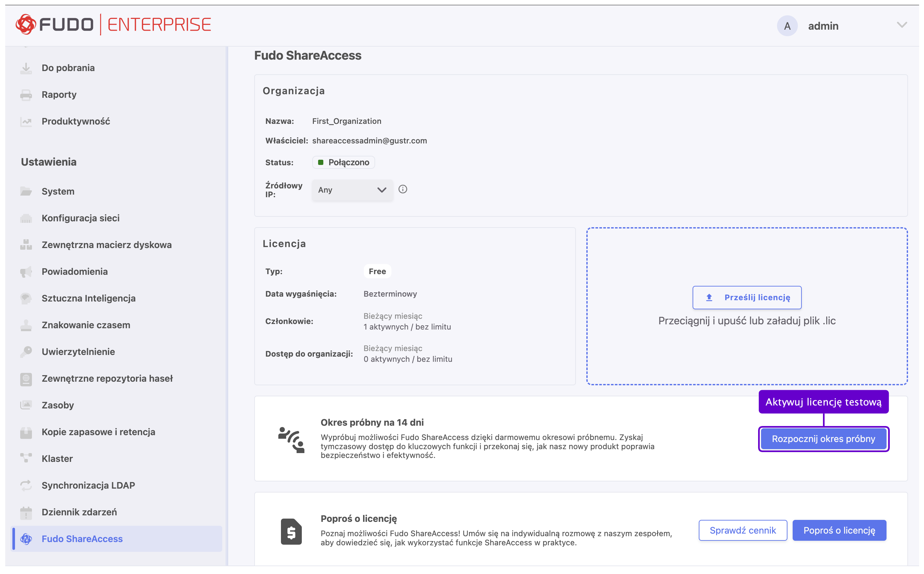924x574 pixels.
Task: Open Powiadomienia settings
Action: (75, 272)
